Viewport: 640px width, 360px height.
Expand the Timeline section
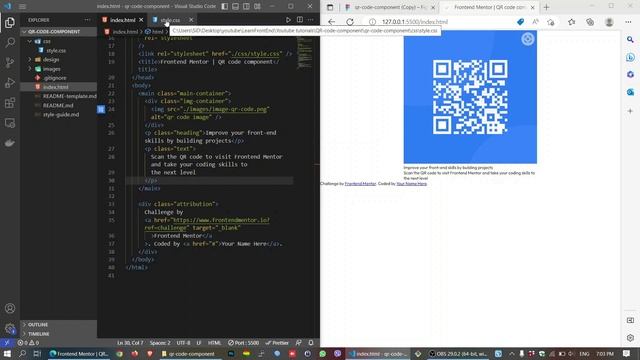tap(58, 334)
